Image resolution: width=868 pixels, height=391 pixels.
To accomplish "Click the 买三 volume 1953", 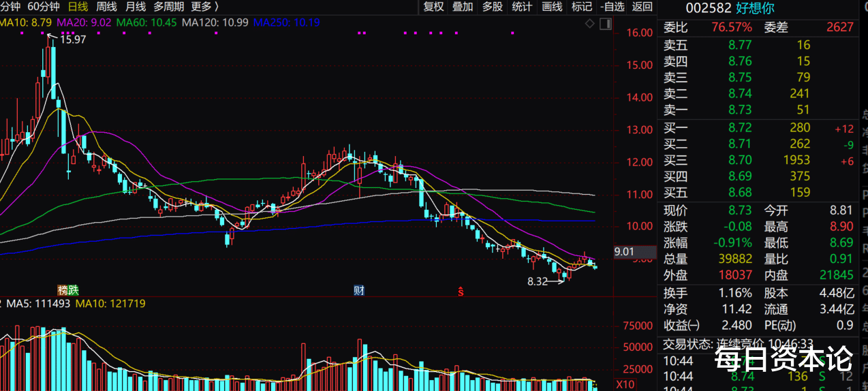I will 796,160.
